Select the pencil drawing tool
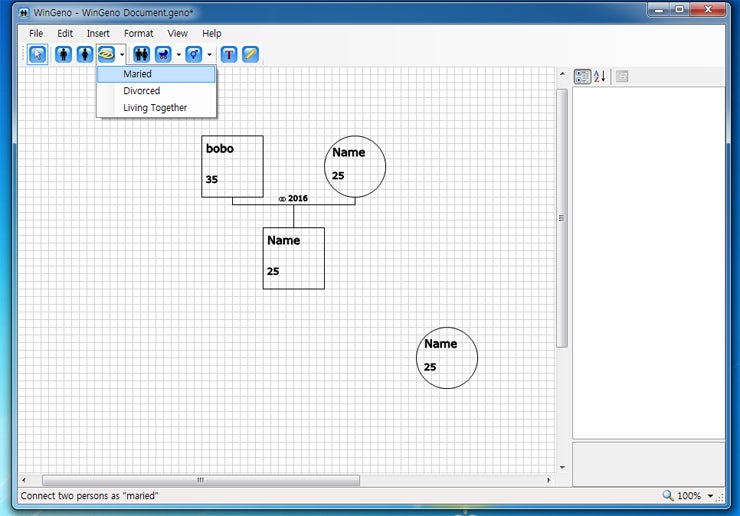The width and height of the screenshot is (740, 516). [251, 54]
